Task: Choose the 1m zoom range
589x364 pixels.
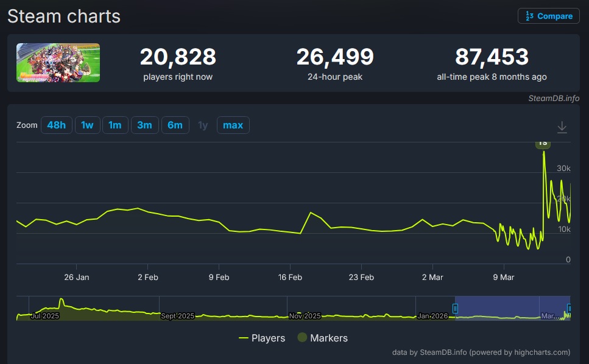Action: pyautogui.click(x=115, y=125)
